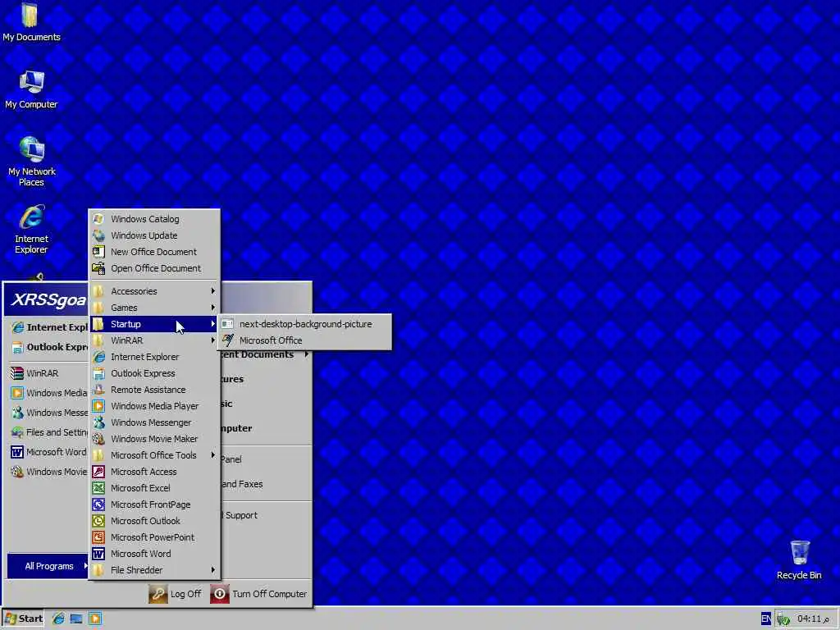Screen dimensions: 840x630
Task: Click the EN language indicator in the tray
Action: coord(766,619)
